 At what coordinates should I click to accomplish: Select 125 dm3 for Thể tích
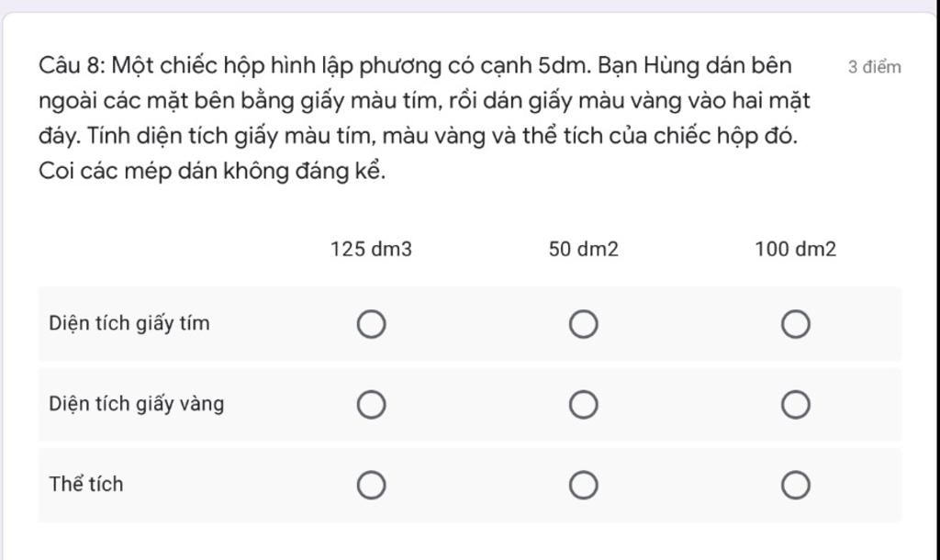[x=371, y=485]
